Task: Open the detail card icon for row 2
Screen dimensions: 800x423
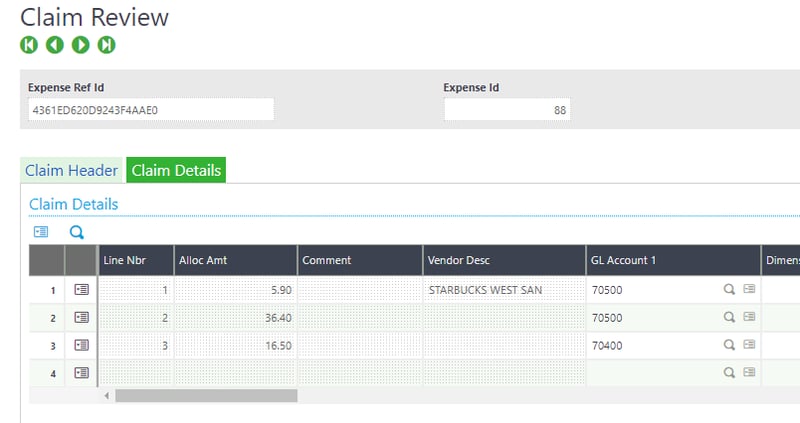Action: [x=81, y=317]
